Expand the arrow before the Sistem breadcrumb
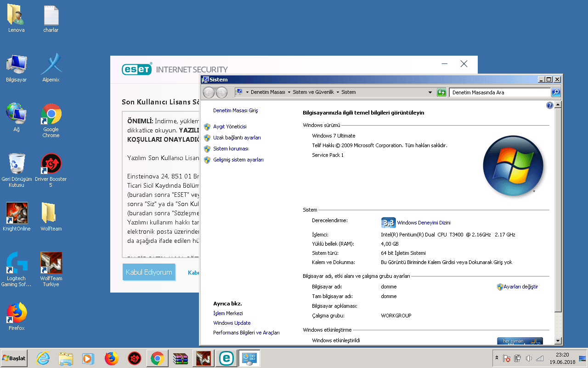588x368 pixels. tap(338, 92)
